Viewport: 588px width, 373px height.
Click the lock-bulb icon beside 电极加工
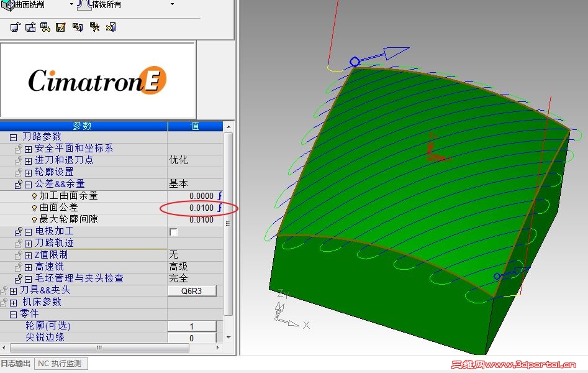pos(19,232)
